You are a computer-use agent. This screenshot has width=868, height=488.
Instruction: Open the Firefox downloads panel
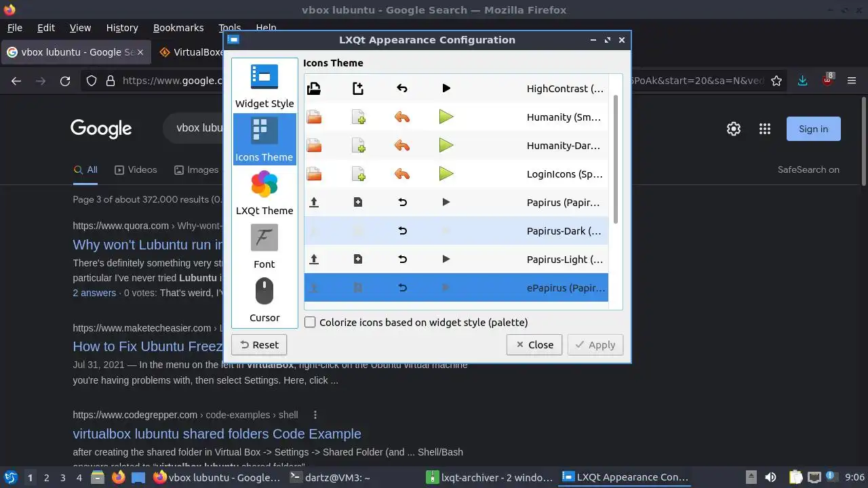point(802,81)
